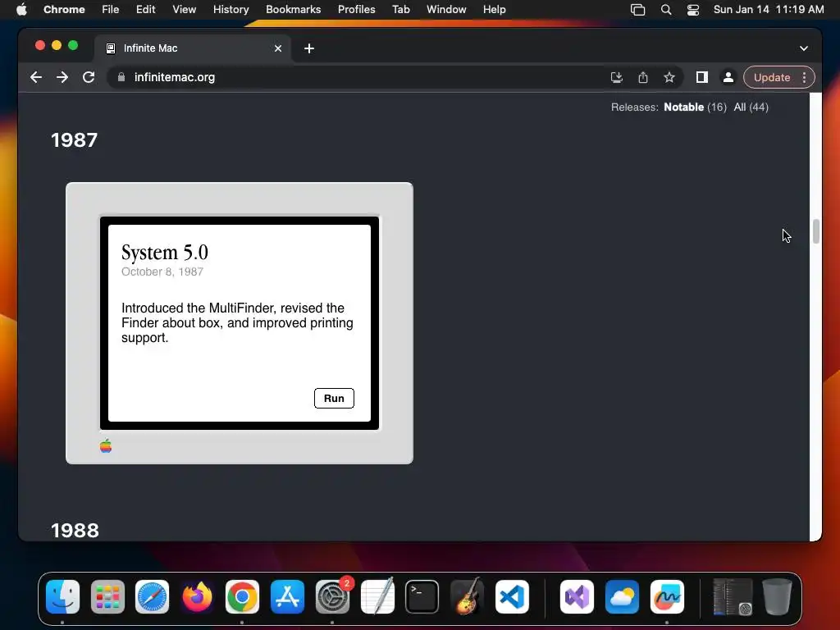Show All (44) releases
This screenshot has width=840, height=630.
pos(751,107)
